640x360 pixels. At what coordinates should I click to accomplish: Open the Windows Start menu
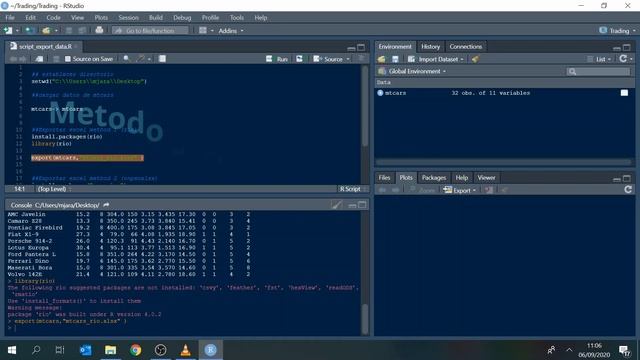click(12, 350)
